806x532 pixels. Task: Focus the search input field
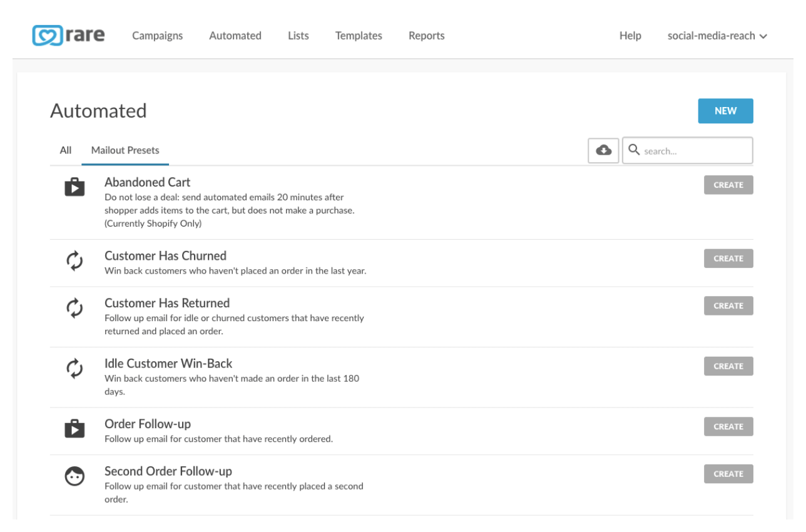tap(688, 151)
